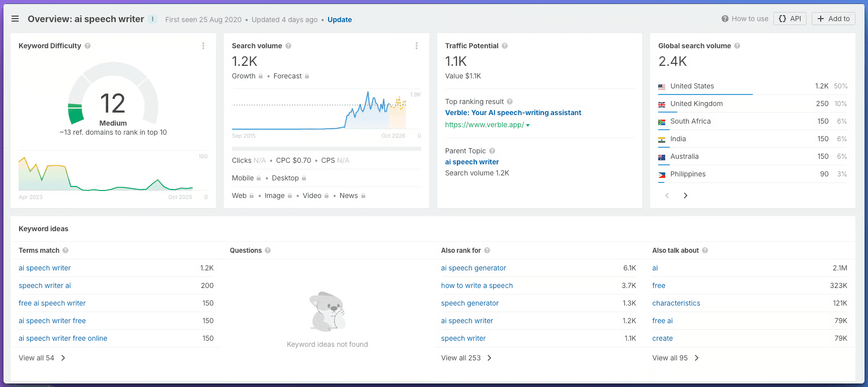Click the Traffic Potential help icon
Viewport: 868px width, 387px height.
[505, 46]
